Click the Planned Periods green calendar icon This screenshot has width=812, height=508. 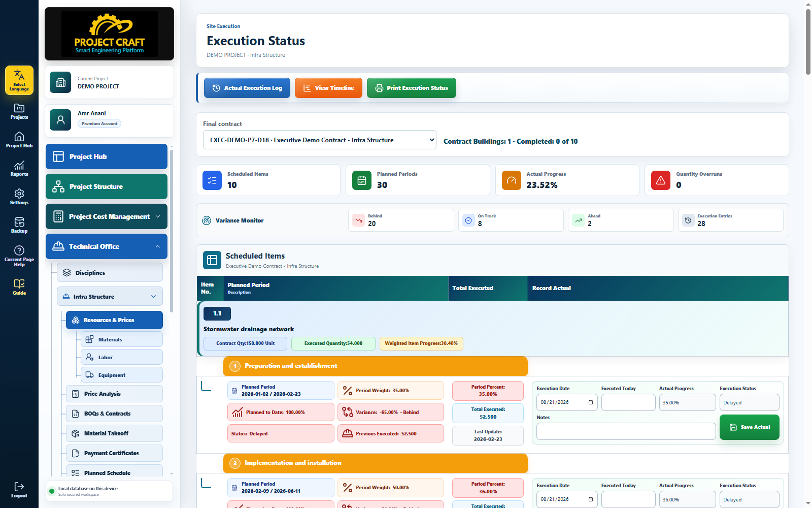[x=362, y=180]
